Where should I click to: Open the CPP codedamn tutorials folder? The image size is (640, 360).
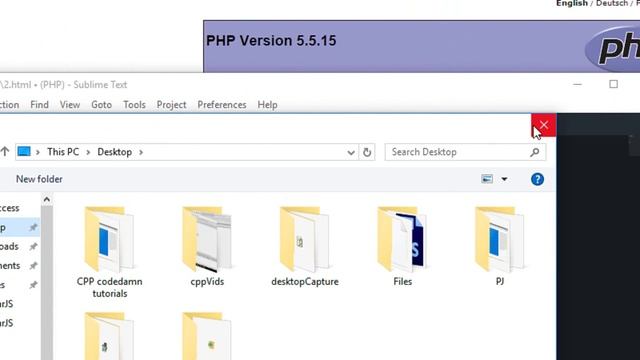point(109,252)
